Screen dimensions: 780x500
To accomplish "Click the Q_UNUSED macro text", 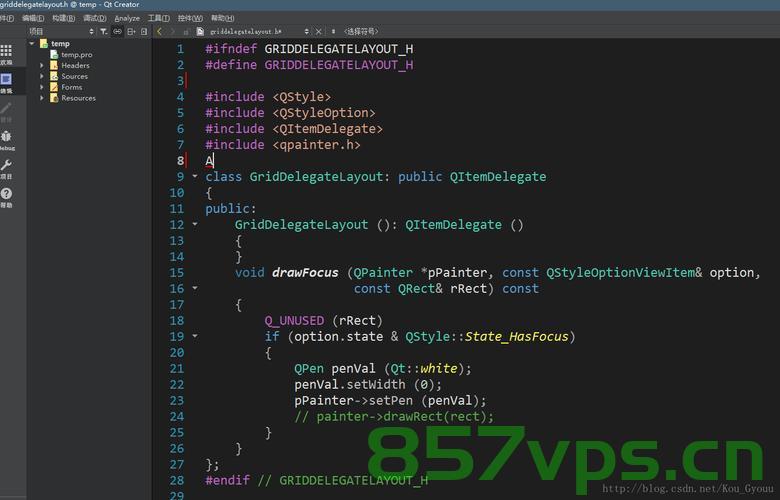I will tap(294, 320).
